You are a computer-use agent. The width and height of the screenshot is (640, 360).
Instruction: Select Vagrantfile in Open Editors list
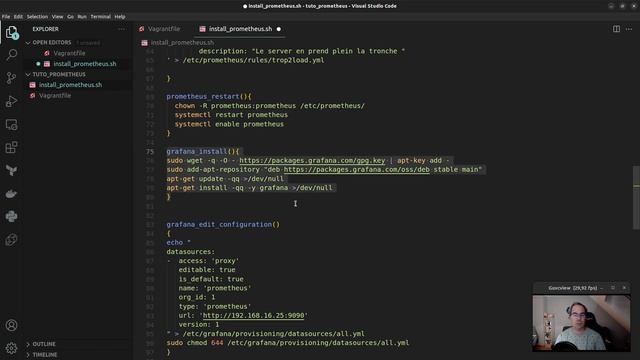(x=69, y=53)
